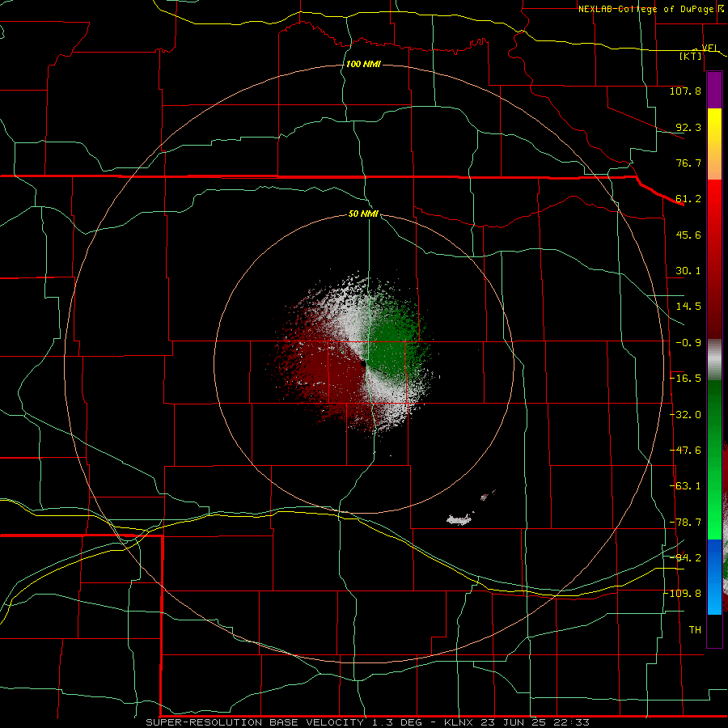Viewport: 728px width, 728px height.
Task: Select the 61.2 velocity scale value
Action: [x=688, y=199]
